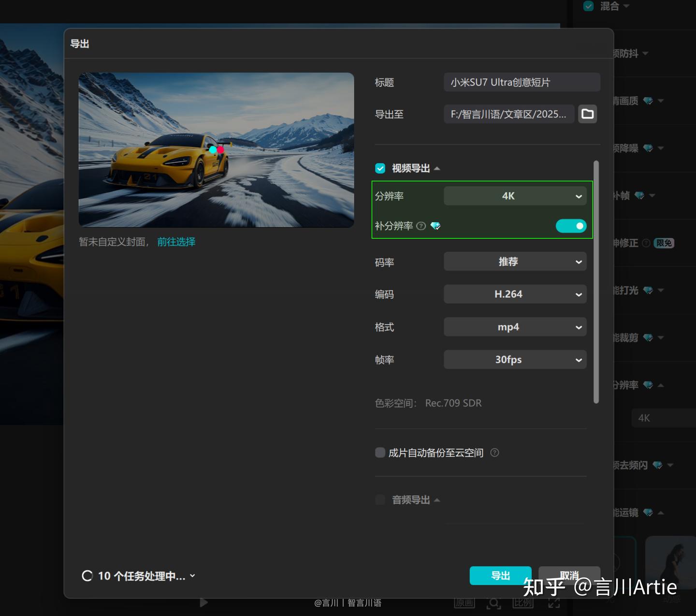Click the VIP diamond icon beside 补分辨率
The width and height of the screenshot is (696, 616).
(435, 226)
